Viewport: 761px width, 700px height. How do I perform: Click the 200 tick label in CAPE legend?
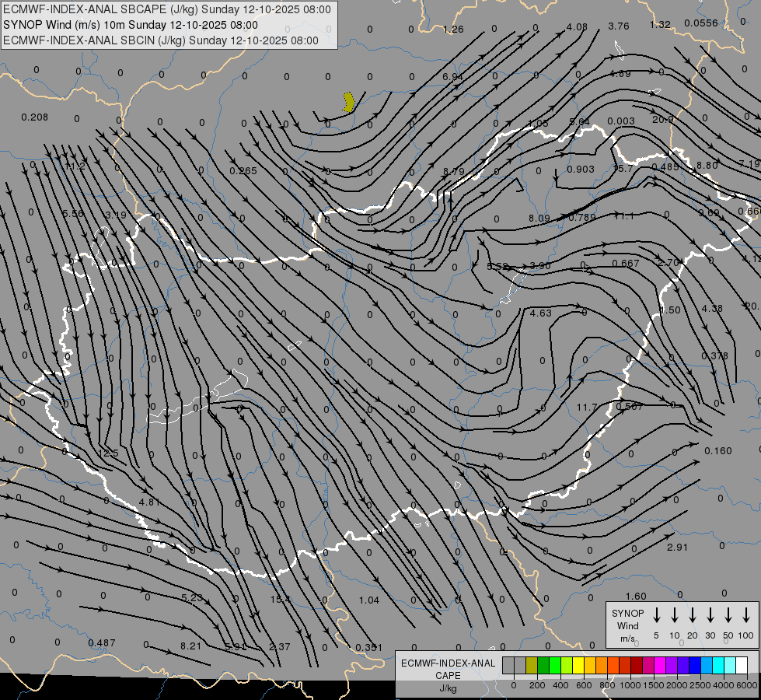pos(537,685)
